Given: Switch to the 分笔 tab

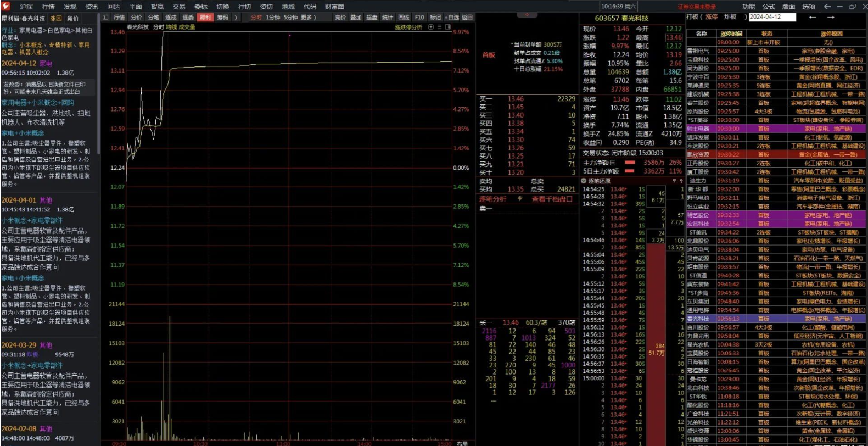Looking at the screenshot, I should click(x=154, y=18).
